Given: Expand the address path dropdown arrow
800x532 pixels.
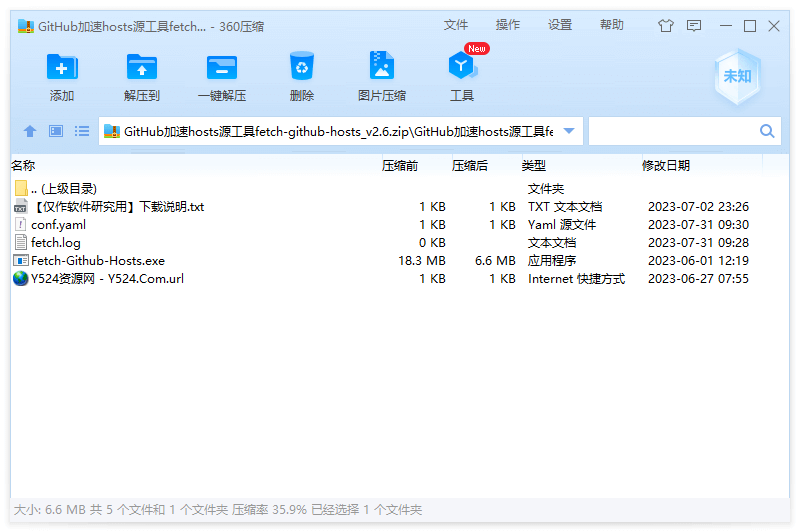Looking at the screenshot, I should pos(569,131).
